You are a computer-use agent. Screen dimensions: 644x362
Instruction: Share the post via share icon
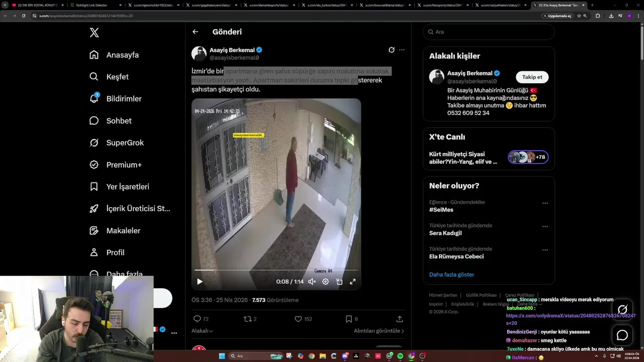(399, 319)
